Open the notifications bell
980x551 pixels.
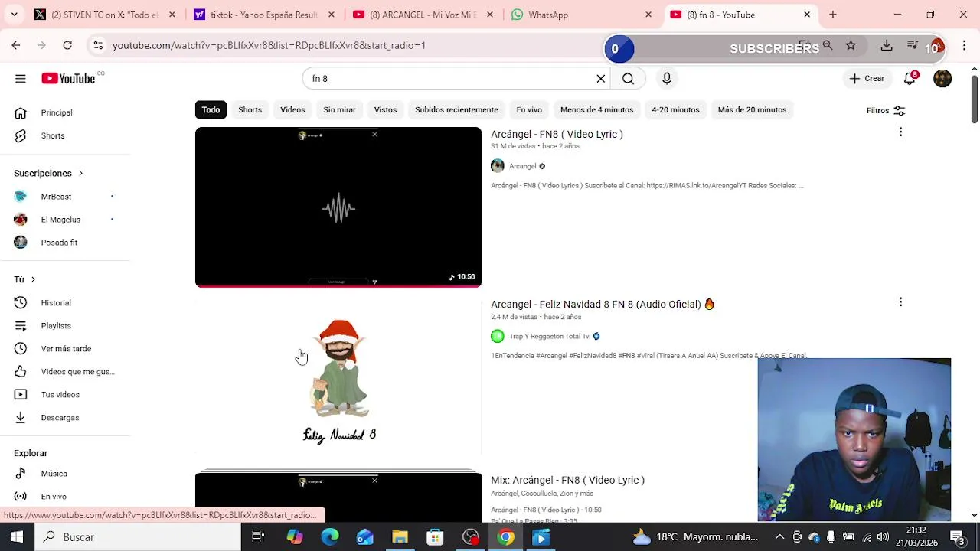910,78
